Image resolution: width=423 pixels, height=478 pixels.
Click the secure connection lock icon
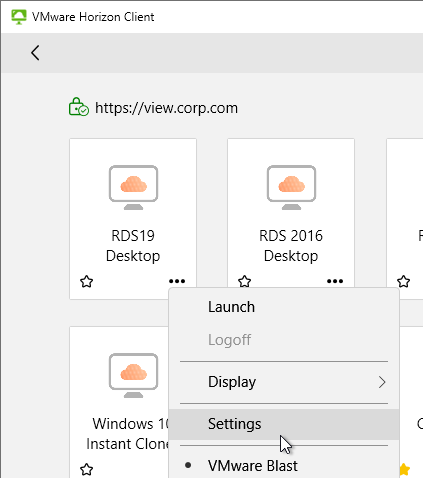pos(79,107)
